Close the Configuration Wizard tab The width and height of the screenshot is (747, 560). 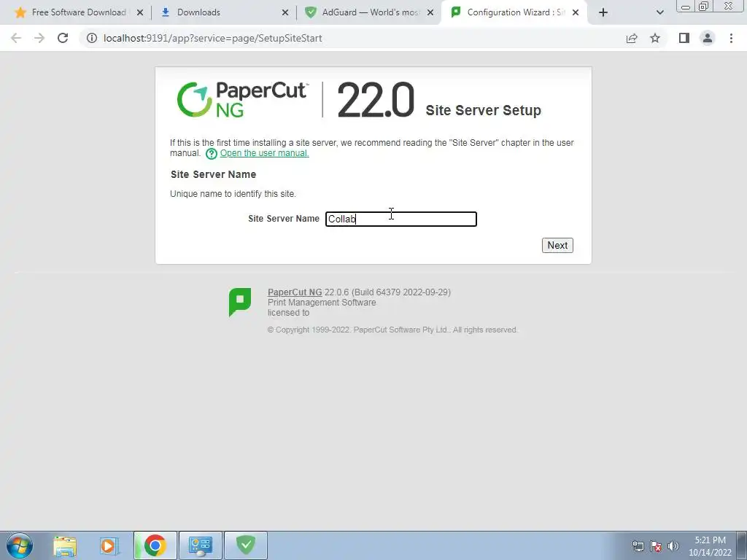click(x=576, y=13)
